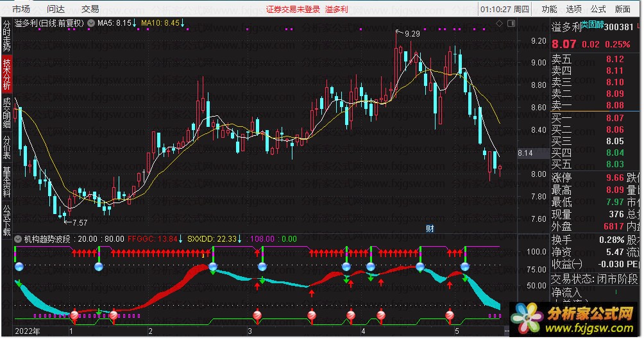
Task: Click the 换手 value 0.28%
Action: [x=611, y=240]
